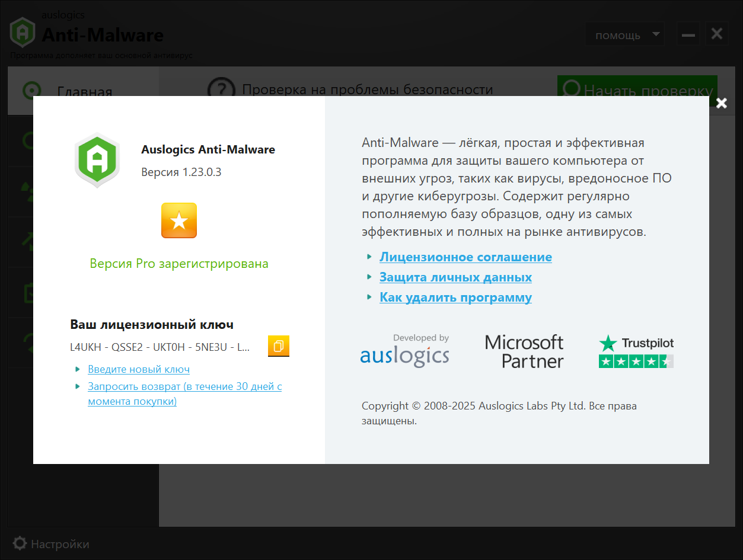Select the license key text L4UKH
Screen dimensions: 743x560
coord(160,347)
